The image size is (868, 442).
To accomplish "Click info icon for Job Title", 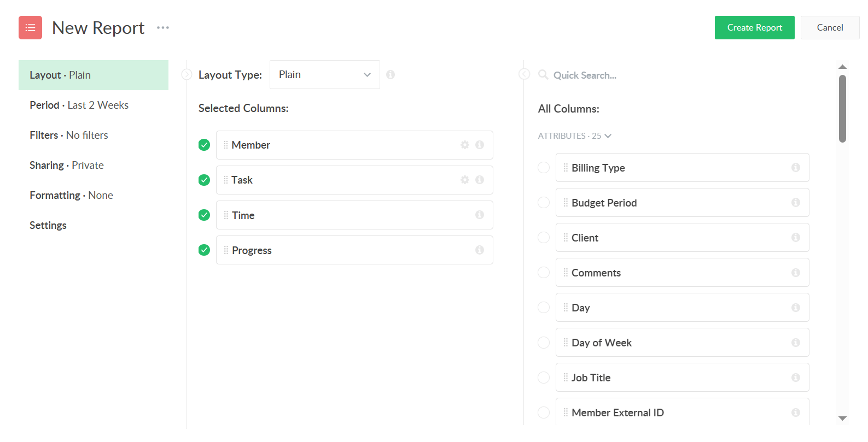I will point(796,377).
